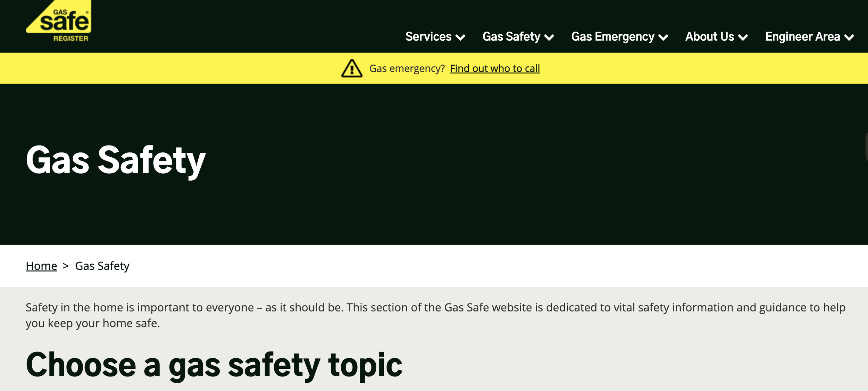
Task: Click the 'Gas emergency?' banner text
Action: 407,68
